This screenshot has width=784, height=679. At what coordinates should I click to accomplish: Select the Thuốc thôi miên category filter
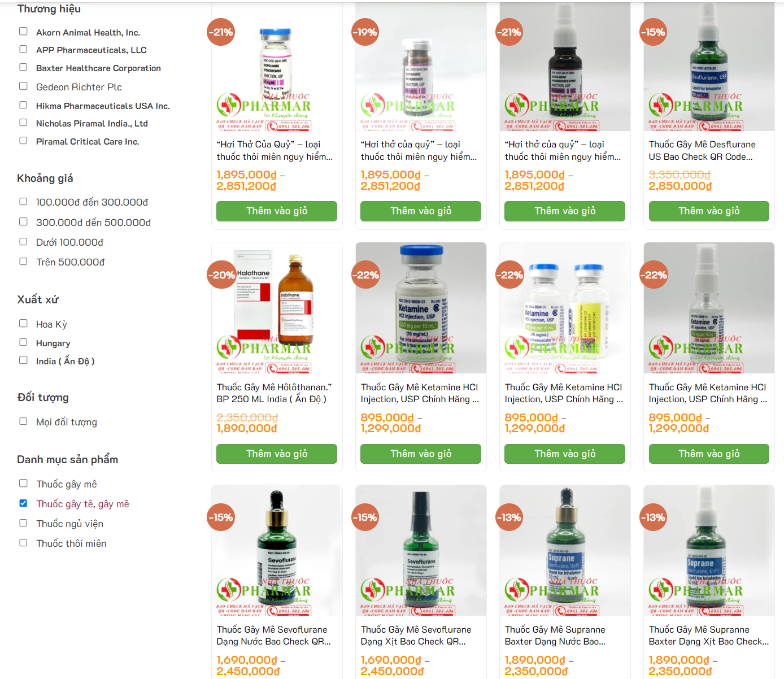pos(23,542)
